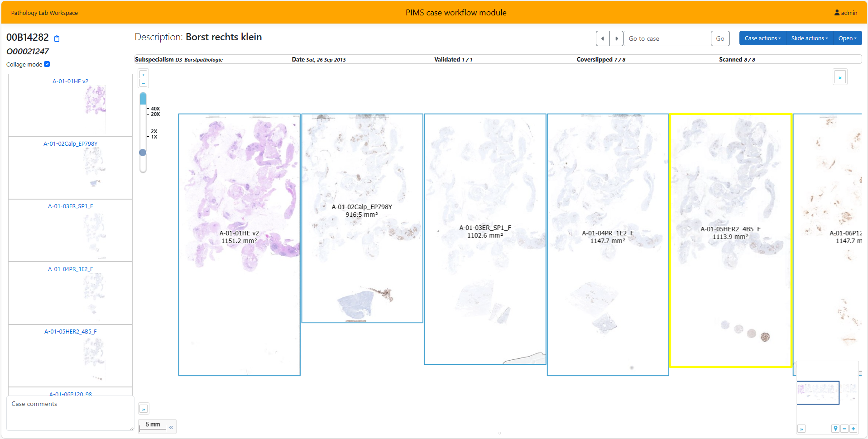Zoom in with viewer plus button
Screen dimensions: 868x439
point(143,75)
